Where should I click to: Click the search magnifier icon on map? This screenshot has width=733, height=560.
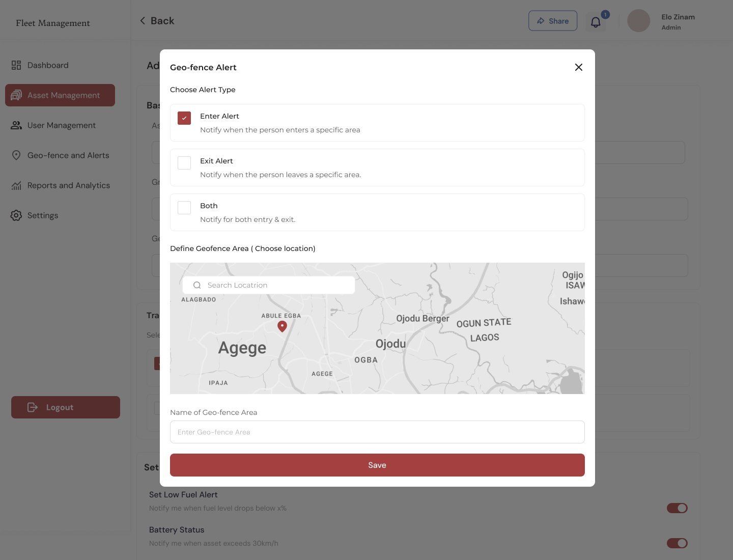[x=197, y=285]
